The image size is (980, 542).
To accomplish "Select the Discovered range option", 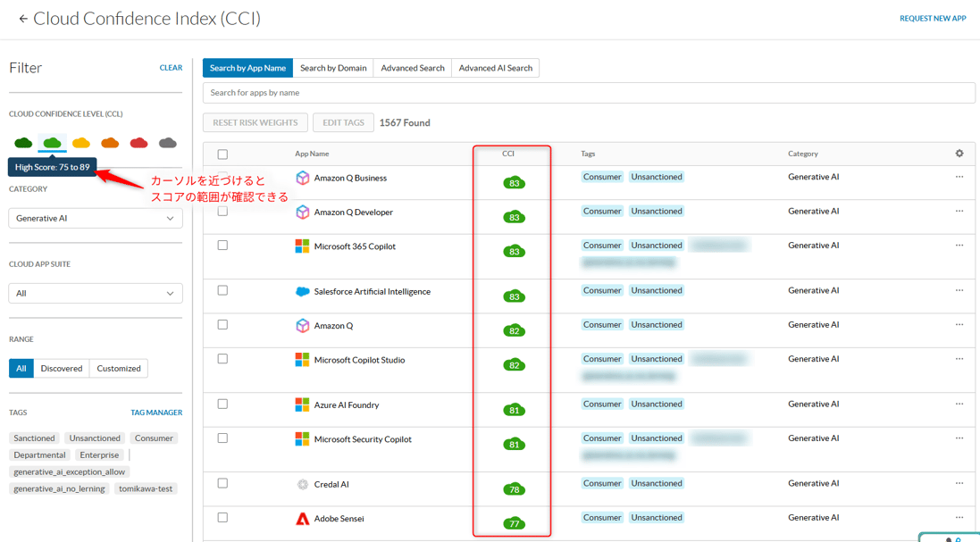I will 62,368.
